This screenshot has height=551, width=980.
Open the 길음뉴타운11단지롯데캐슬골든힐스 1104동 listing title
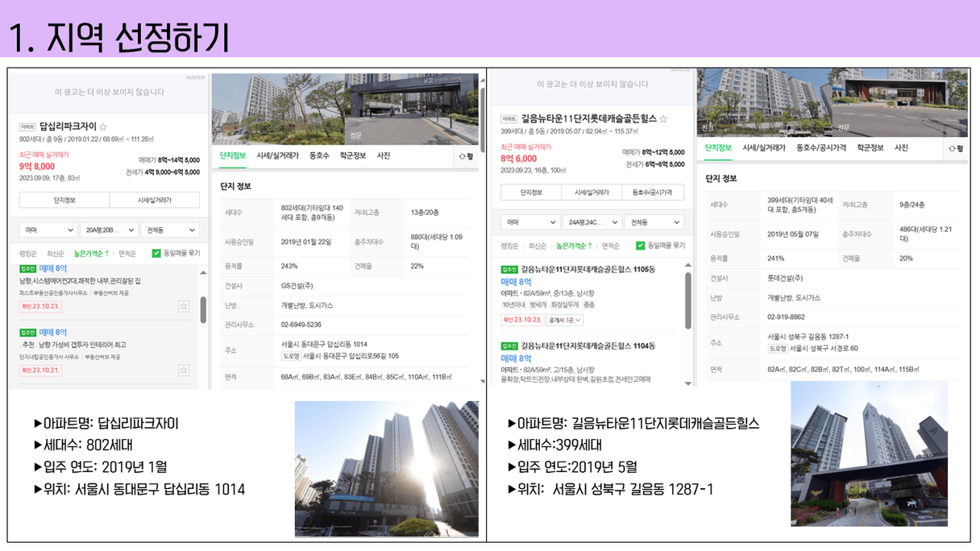click(588, 346)
